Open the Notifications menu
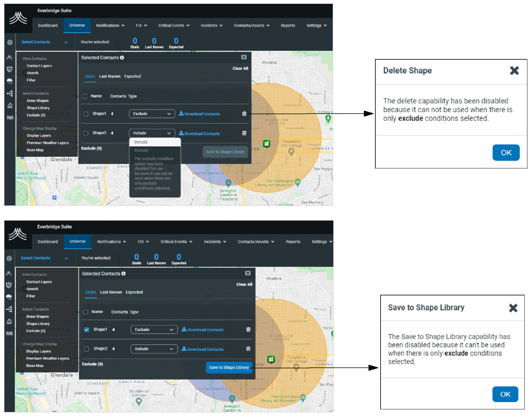 tap(110, 26)
